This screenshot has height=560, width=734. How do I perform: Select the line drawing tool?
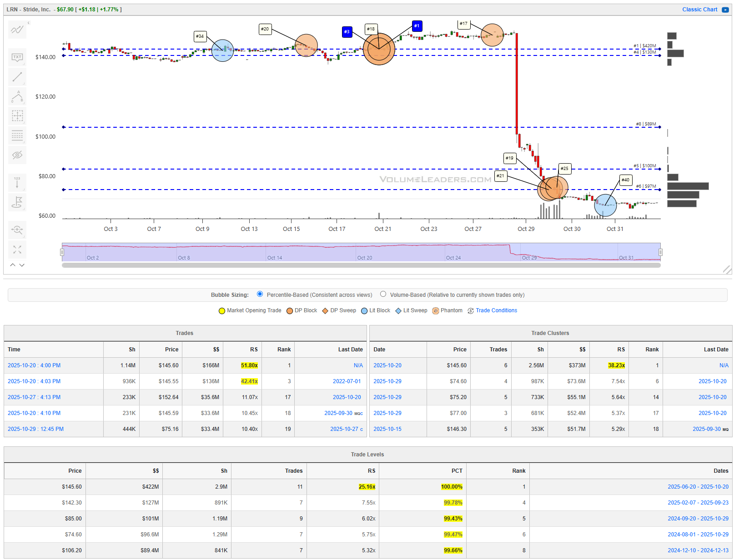(x=17, y=77)
